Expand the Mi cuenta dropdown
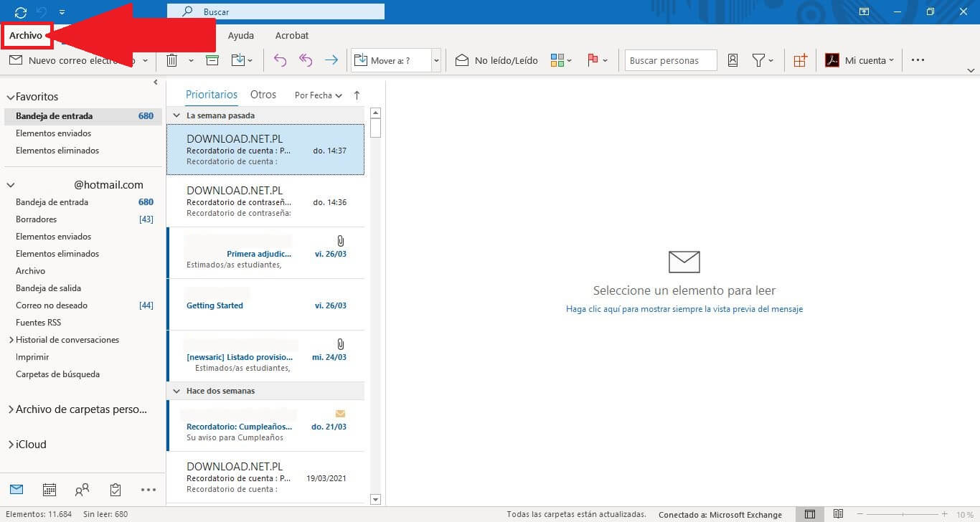980x522 pixels. (x=891, y=61)
